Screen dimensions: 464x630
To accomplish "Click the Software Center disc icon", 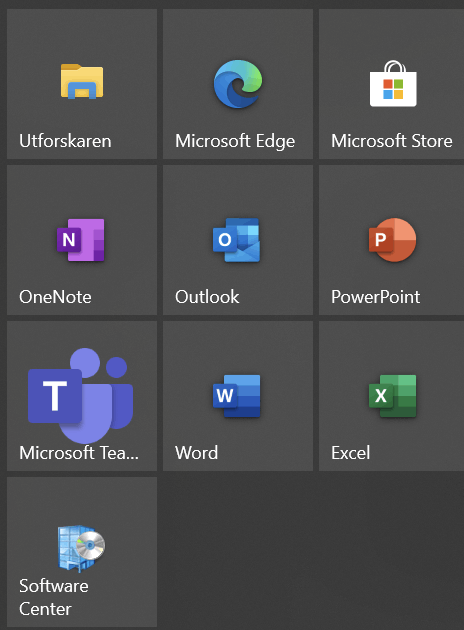I will [82, 548].
